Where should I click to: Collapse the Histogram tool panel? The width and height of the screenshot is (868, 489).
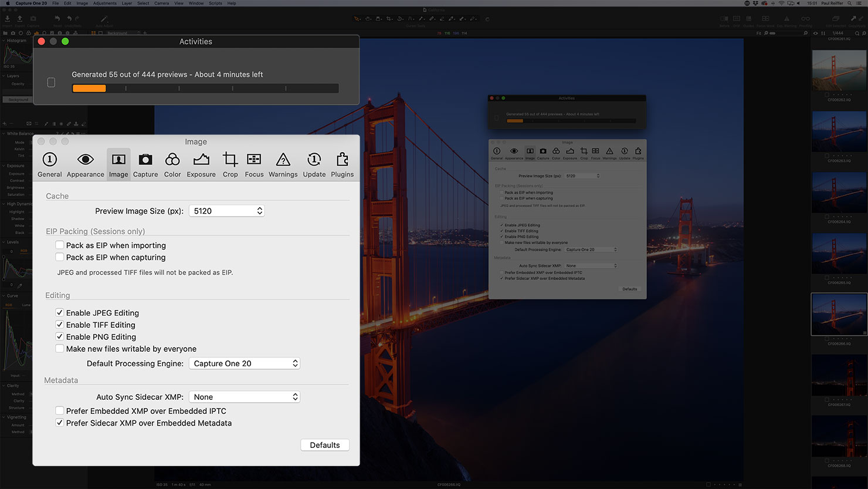tap(4, 41)
